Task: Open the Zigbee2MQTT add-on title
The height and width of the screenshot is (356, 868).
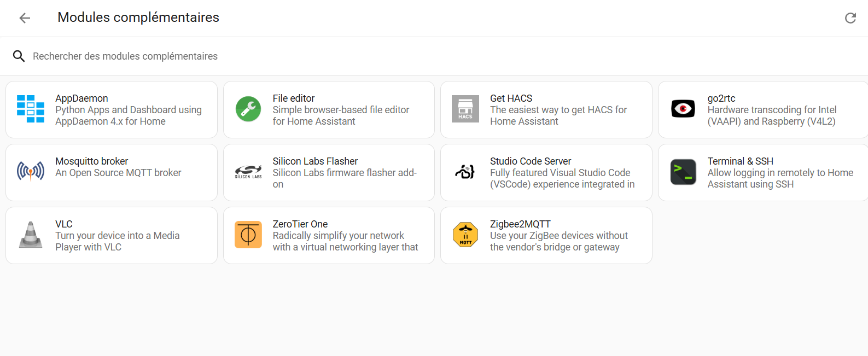Action: click(x=520, y=224)
